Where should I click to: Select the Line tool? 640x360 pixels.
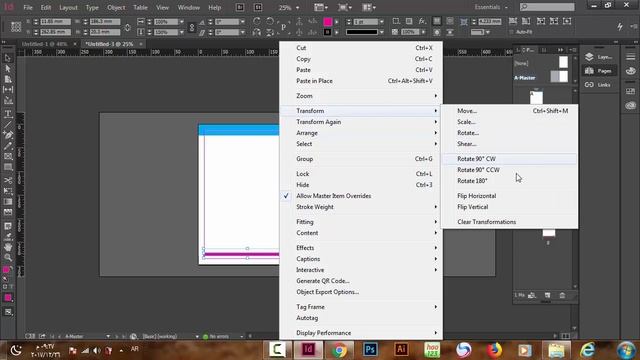click(8, 124)
